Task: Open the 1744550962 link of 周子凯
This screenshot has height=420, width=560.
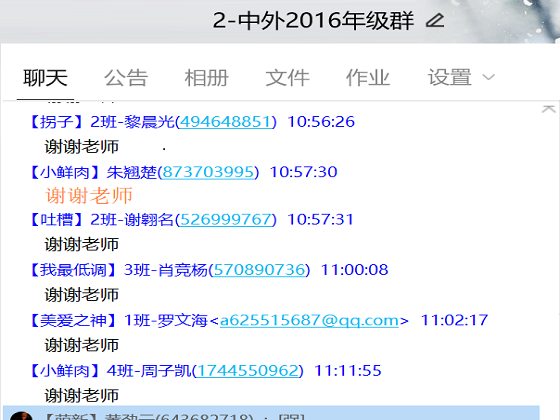Action: (248, 371)
